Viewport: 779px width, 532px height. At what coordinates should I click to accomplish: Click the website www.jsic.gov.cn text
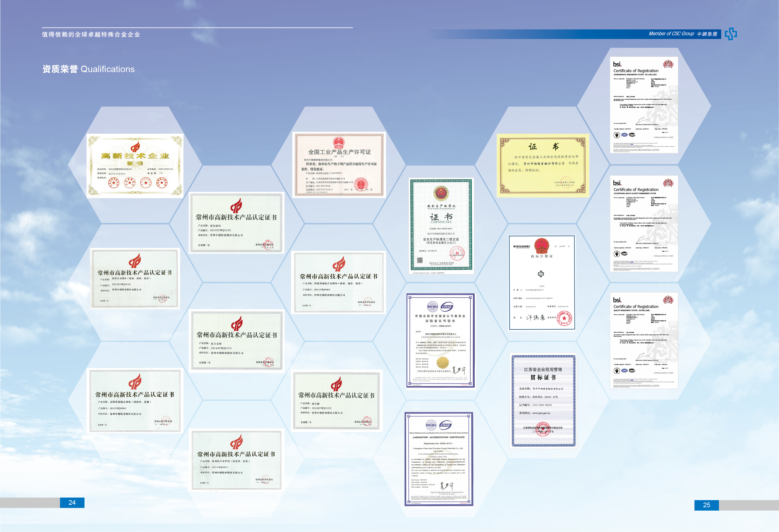[541, 413]
